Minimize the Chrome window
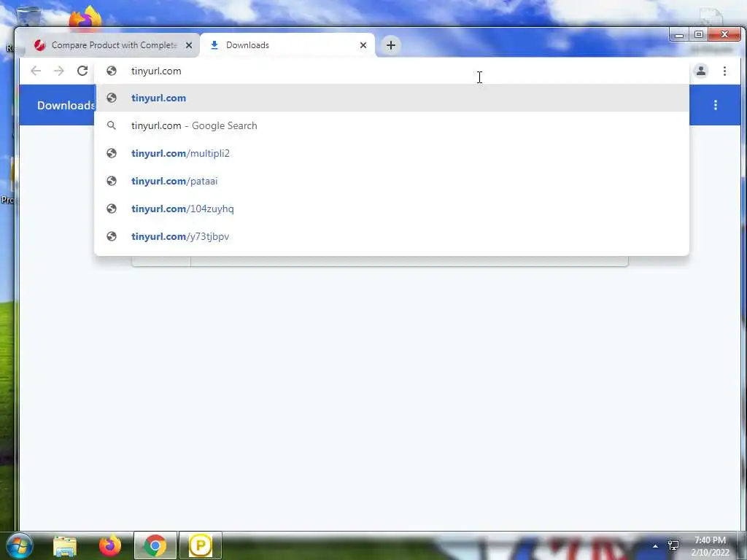Image resolution: width=747 pixels, height=560 pixels. [x=679, y=35]
